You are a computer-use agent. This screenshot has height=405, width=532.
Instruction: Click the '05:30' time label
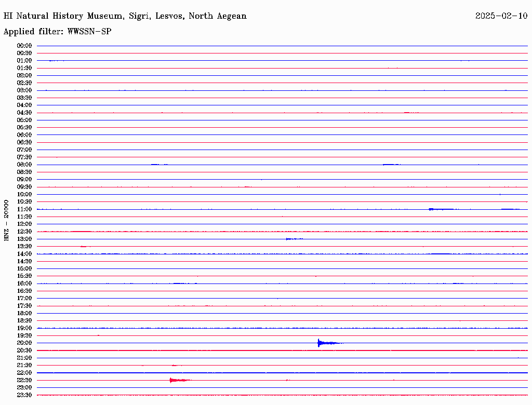click(24, 128)
